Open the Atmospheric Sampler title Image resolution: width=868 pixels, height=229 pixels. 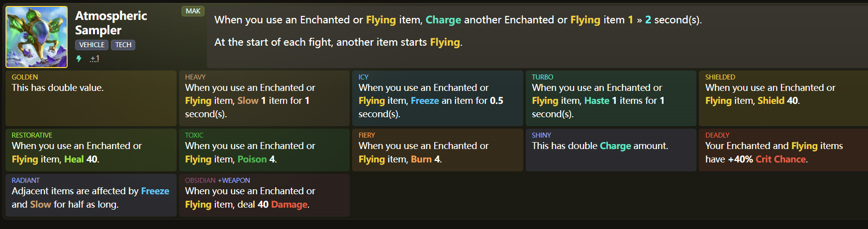click(111, 23)
